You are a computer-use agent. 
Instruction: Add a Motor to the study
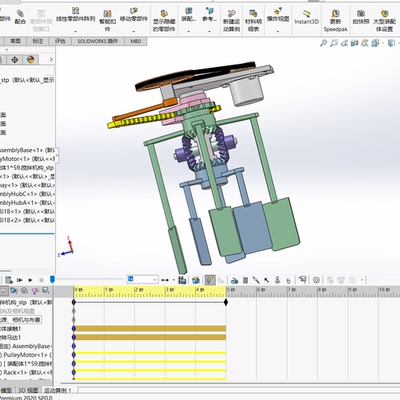pyautogui.click(x=235, y=280)
